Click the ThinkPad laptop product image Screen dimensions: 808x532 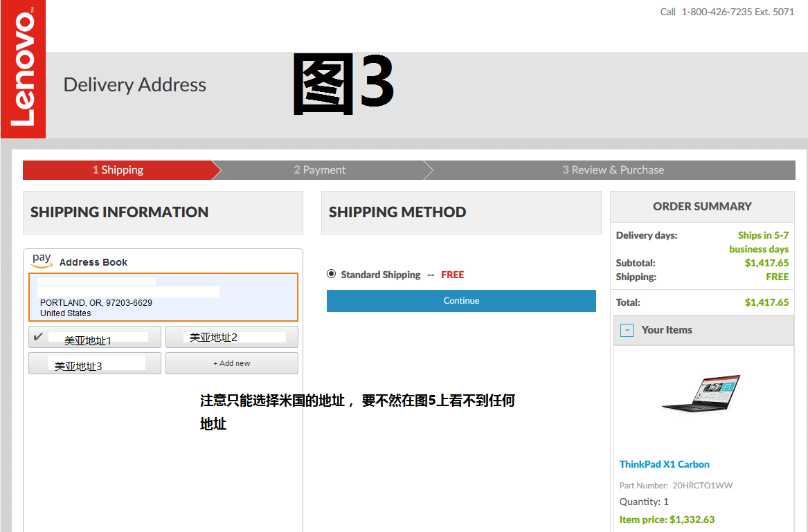(x=701, y=393)
